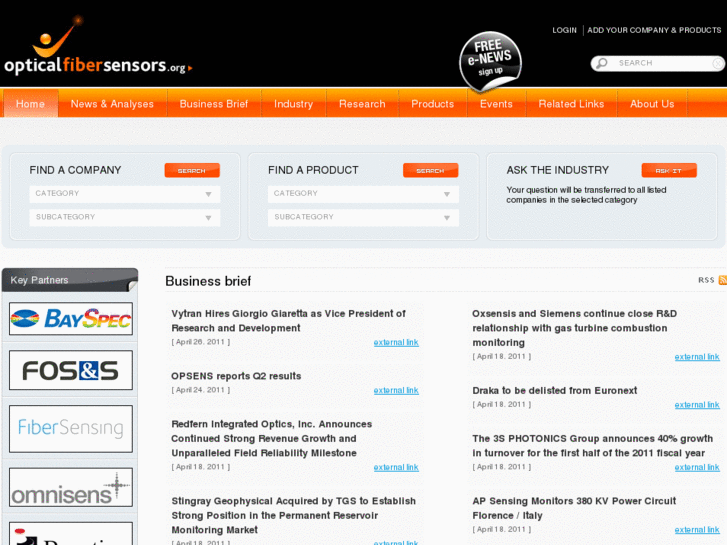Open external link for 3S PHOTONICS article
727x545 pixels.
(697, 468)
